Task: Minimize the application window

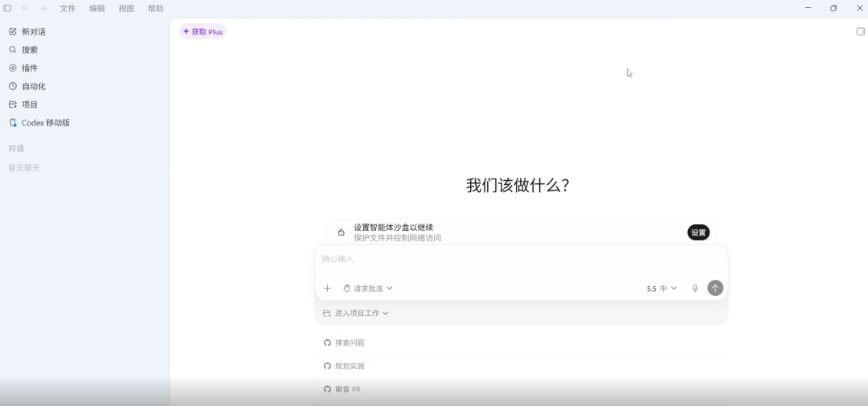Action: [x=808, y=8]
